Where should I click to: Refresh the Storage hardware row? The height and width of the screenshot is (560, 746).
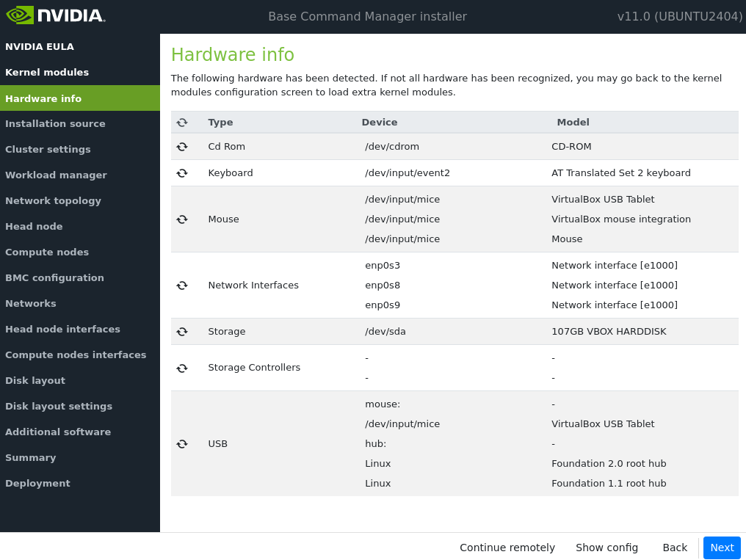click(x=182, y=331)
